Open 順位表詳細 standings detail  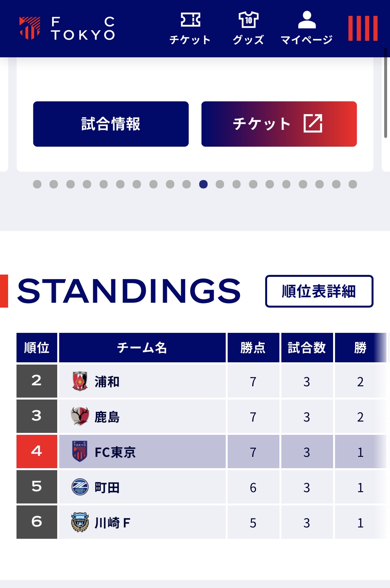coord(319,291)
